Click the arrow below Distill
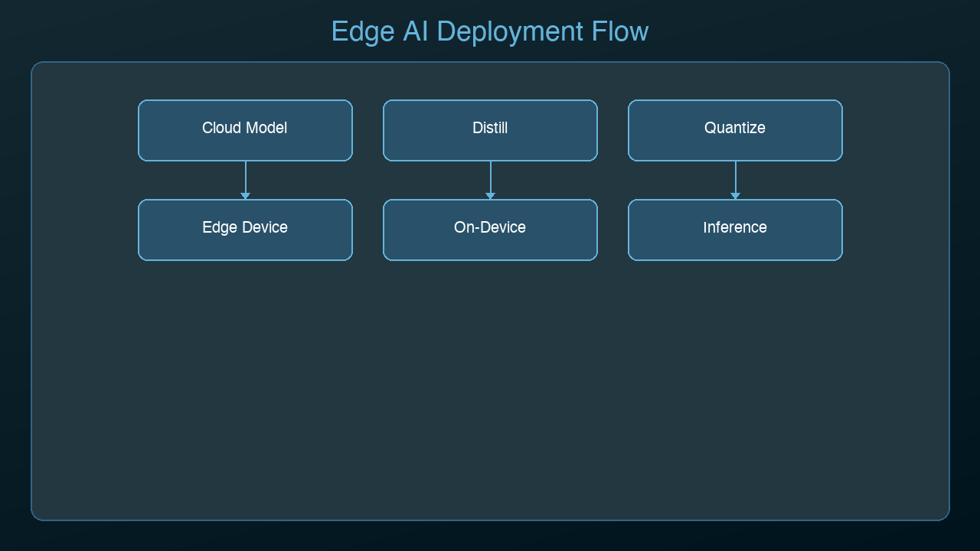This screenshot has width=980, height=551. pos(490,181)
